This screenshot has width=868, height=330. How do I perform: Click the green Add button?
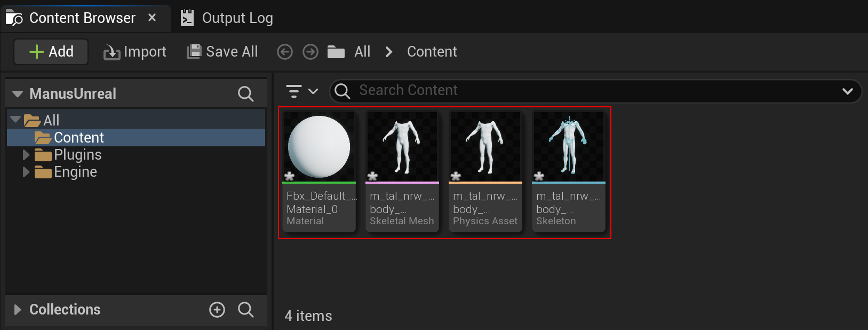[x=51, y=52]
